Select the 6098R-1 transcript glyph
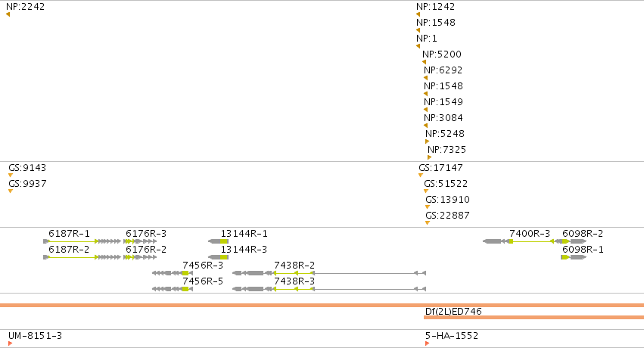The image size is (644, 348). tap(574, 257)
